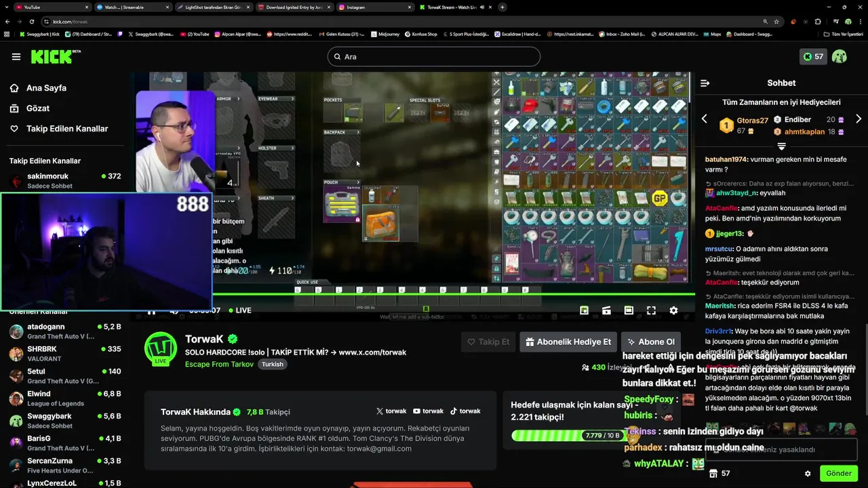Open TorwaK's X social link
Image resolution: width=868 pixels, height=488 pixels.
click(x=391, y=411)
